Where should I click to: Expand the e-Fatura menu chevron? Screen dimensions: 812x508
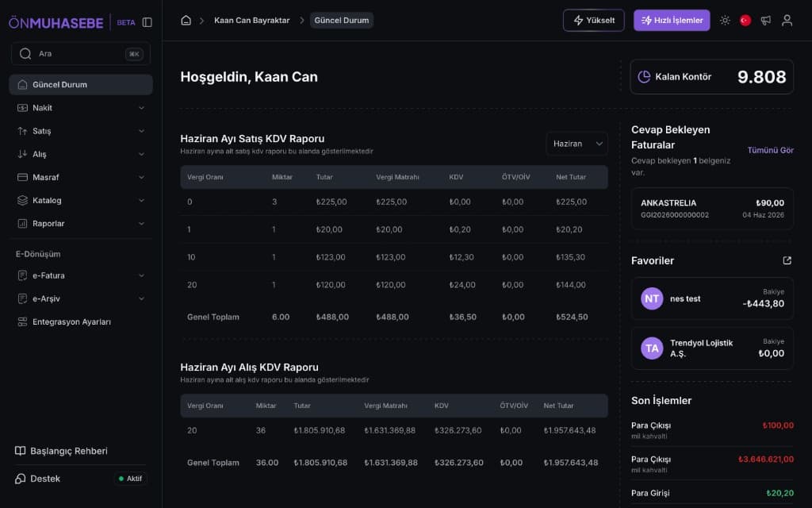pyautogui.click(x=141, y=275)
